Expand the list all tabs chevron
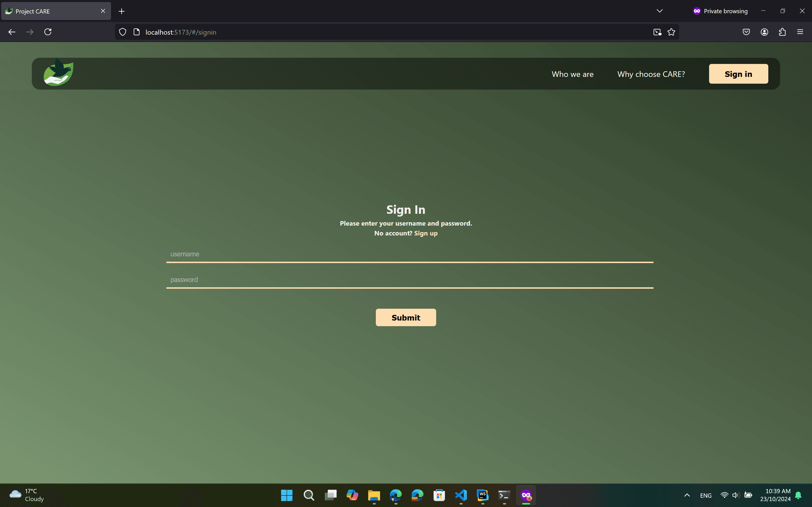The image size is (812, 507). click(660, 11)
